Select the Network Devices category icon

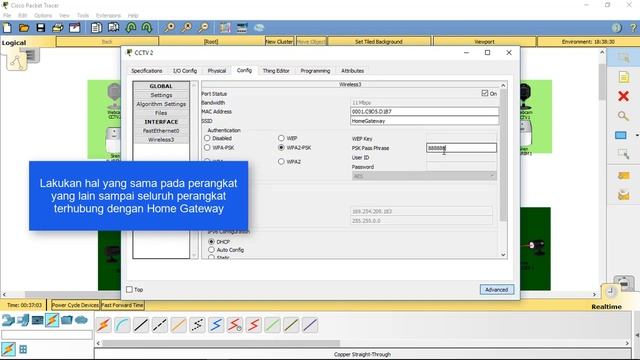pyautogui.click(x=8, y=320)
